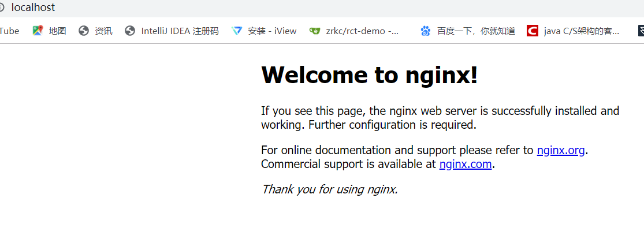This screenshot has height=250, width=644.
Task: Click the red C icon in bookmarks
Action: click(533, 31)
